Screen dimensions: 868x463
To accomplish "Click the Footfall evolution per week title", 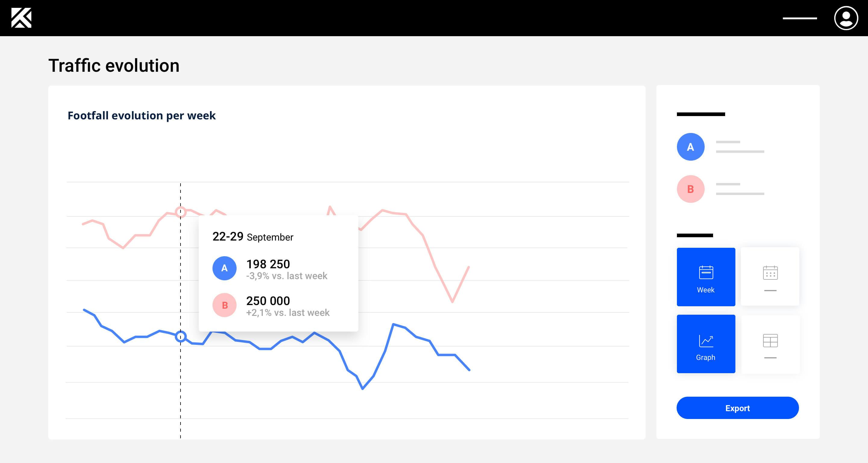I will point(142,115).
